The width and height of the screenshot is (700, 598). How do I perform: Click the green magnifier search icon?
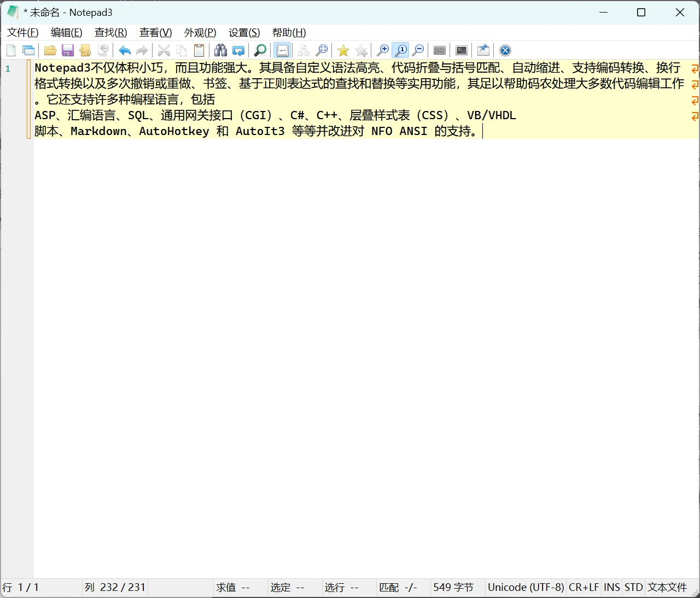coord(260,51)
